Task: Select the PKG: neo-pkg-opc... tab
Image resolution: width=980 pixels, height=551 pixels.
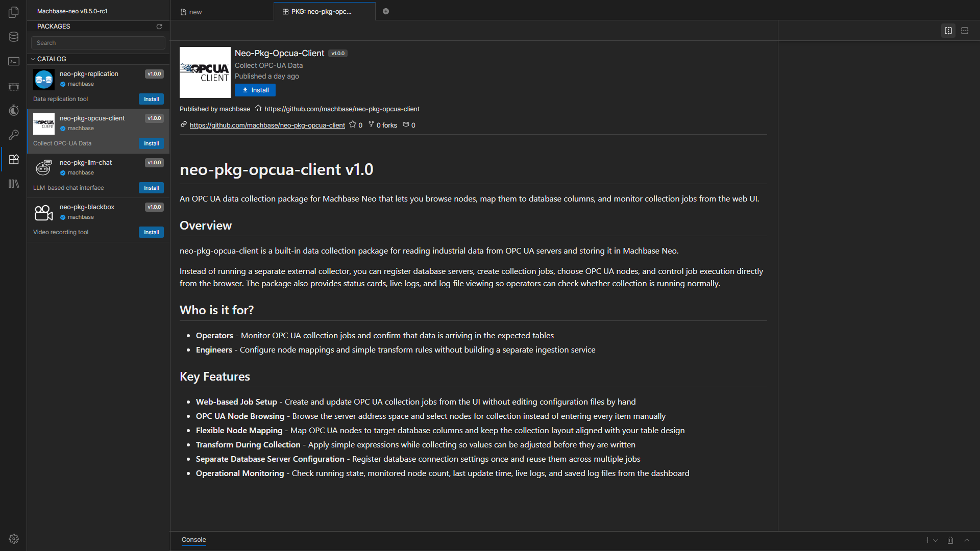Action: point(325,11)
